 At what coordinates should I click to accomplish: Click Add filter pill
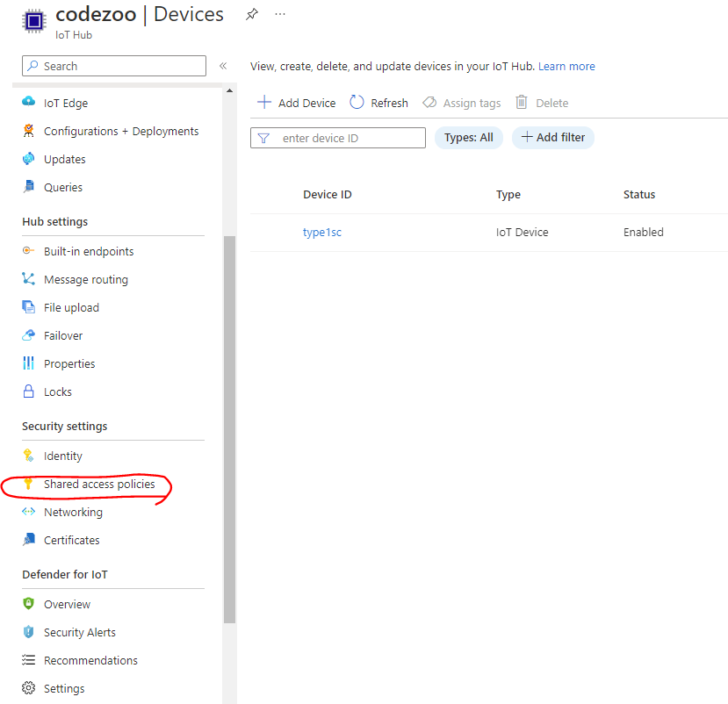(553, 137)
